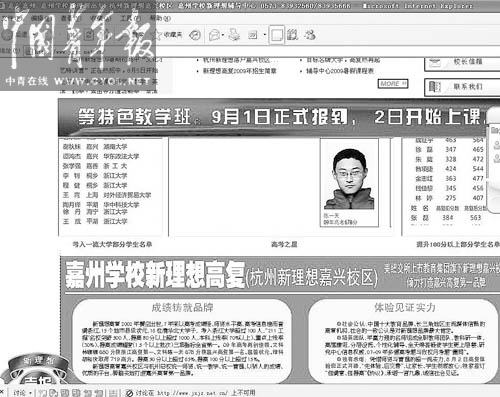Viewport: 500px width, 397px height.
Task: Click the blocked-discussion status icon in bottom bar
Action: click(x=130, y=393)
